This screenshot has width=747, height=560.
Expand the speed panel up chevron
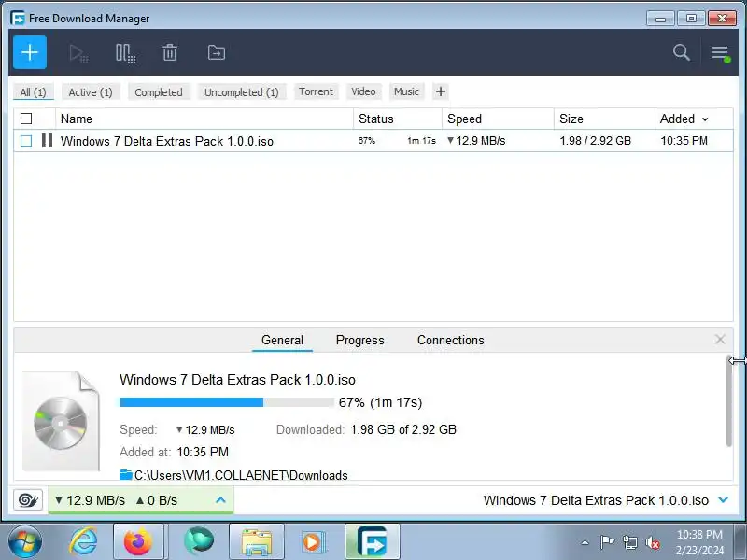click(x=220, y=500)
